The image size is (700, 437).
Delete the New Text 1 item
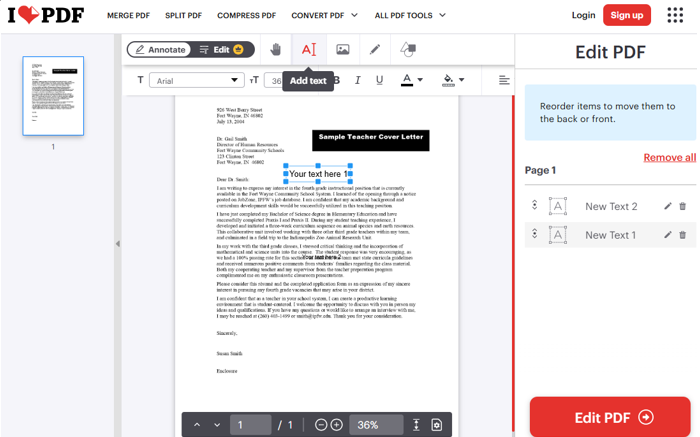[x=683, y=235]
